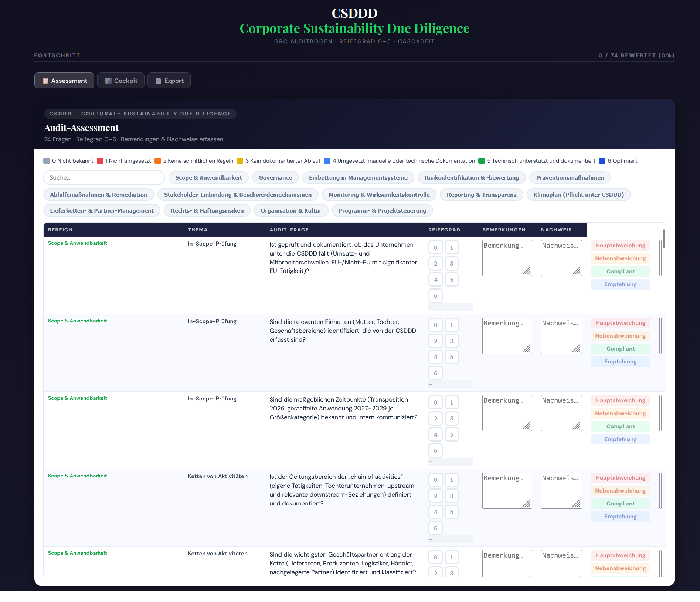Mark 'relevanten Einheiten' question as Hauptabweichung

pyautogui.click(x=621, y=323)
